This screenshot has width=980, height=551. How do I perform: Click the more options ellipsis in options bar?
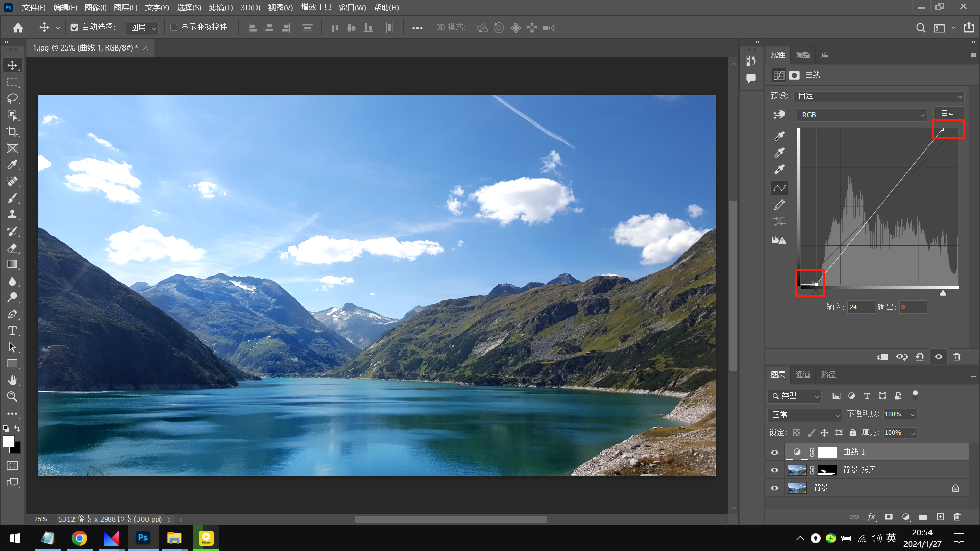(x=417, y=28)
